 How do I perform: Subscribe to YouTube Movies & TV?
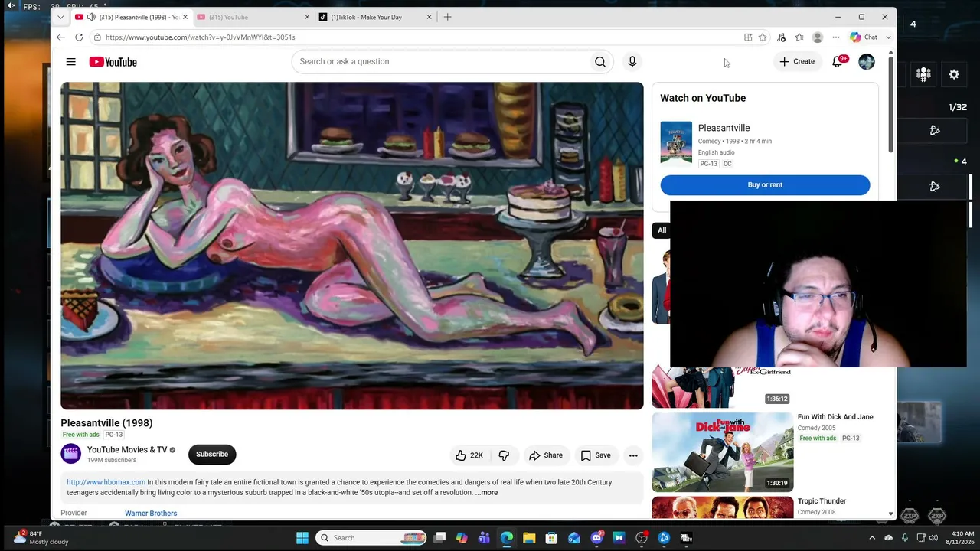click(x=212, y=455)
